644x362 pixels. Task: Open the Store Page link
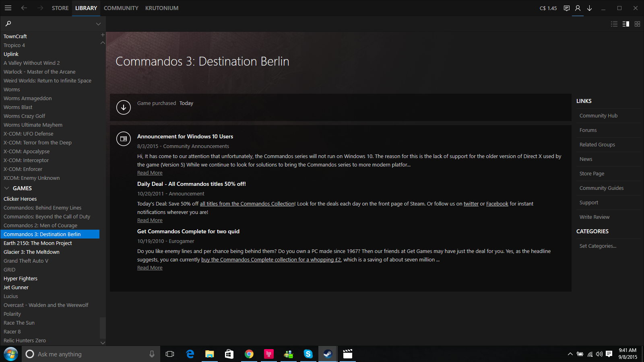click(592, 173)
